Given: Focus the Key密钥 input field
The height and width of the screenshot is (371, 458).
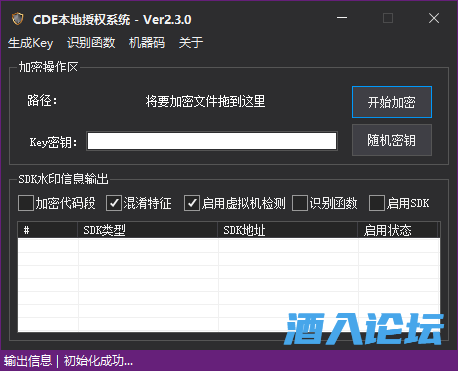Looking at the screenshot, I should tap(212, 141).
